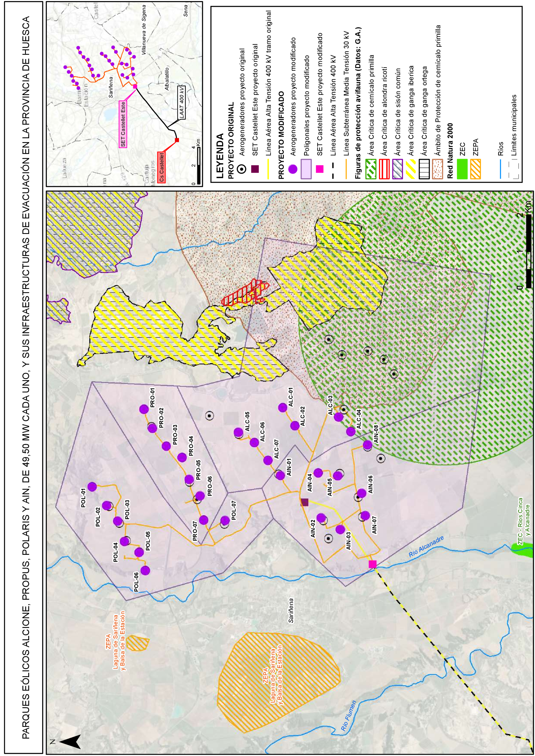Click the 'Albalatillo' inset label
535x756 pixels.
pyautogui.click(x=167, y=79)
